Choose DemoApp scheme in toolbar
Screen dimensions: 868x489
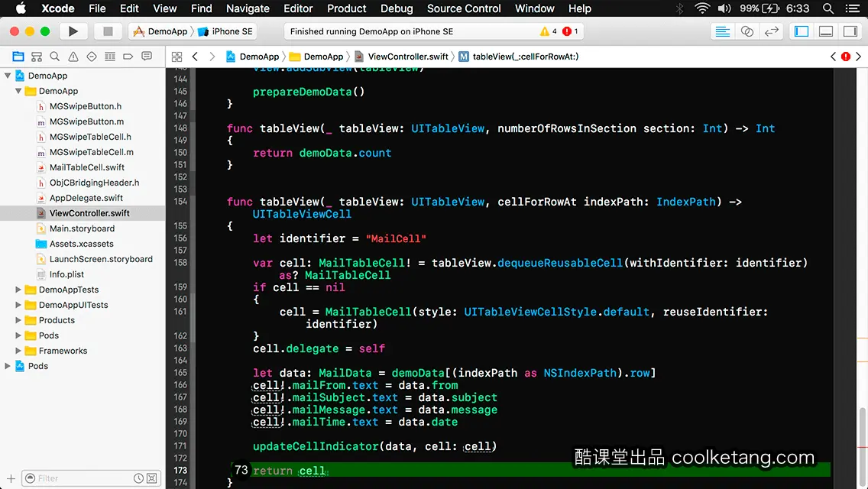click(160, 31)
